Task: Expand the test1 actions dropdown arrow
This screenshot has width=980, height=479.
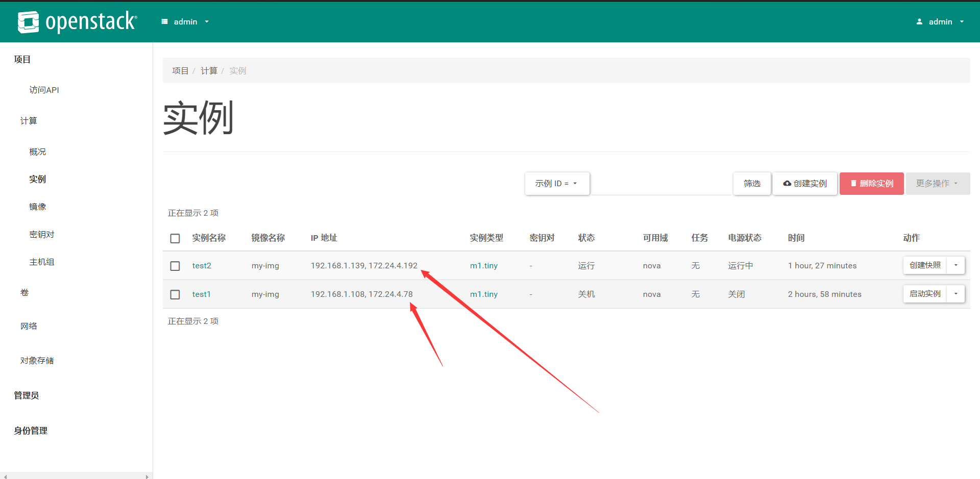Action: 955,294
